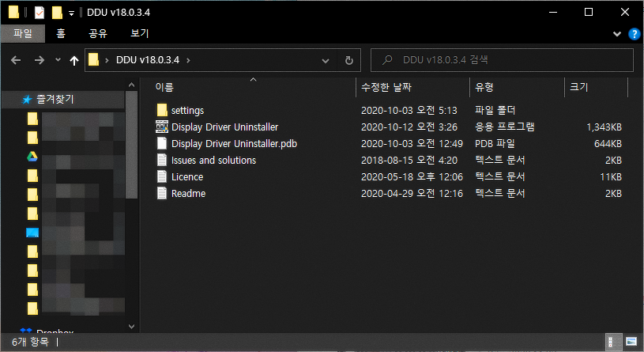Go forward with the right arrow
This screenshot has height=352, width=644.
pyautogui.click(x=40, y=60)
